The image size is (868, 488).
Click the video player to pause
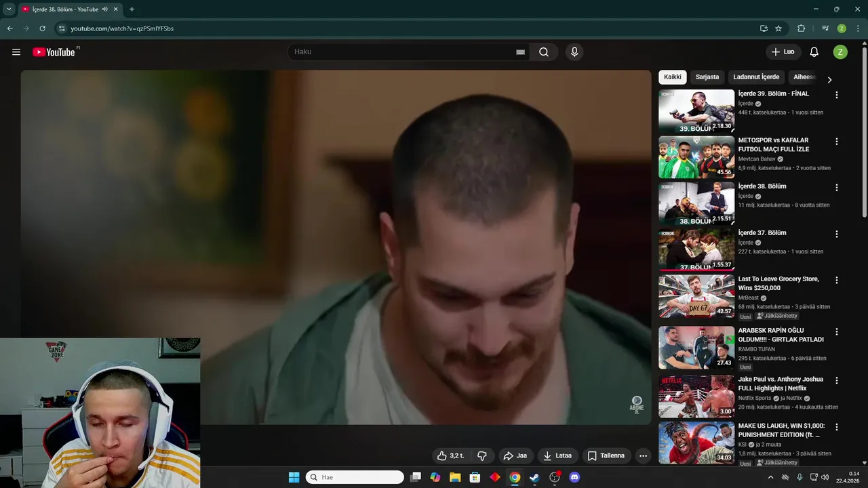coord(336,247)
